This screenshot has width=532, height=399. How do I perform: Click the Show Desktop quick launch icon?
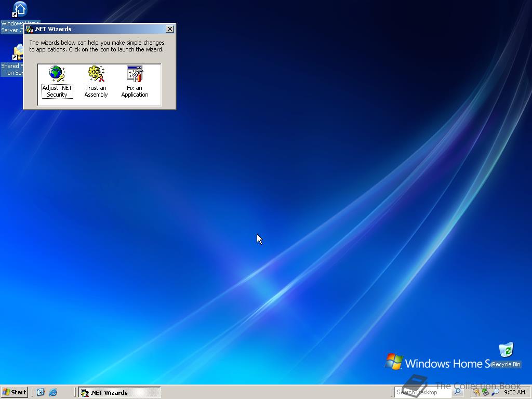pyautogui.click(x=41, y=392)
